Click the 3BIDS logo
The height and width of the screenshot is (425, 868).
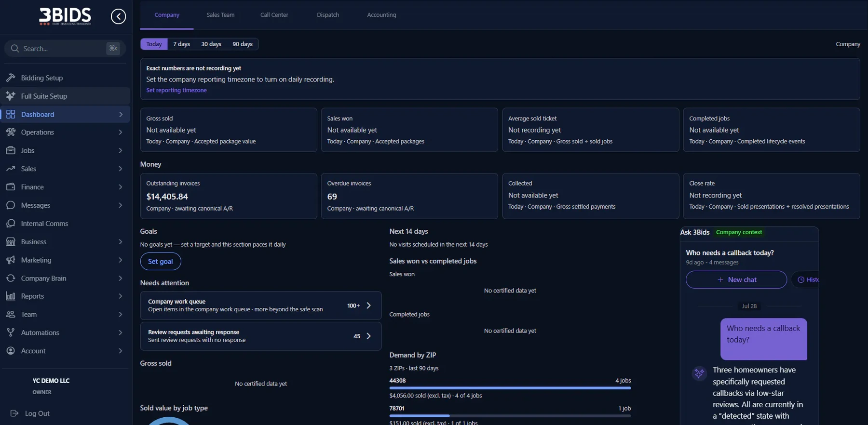click(x=65, y=16)
